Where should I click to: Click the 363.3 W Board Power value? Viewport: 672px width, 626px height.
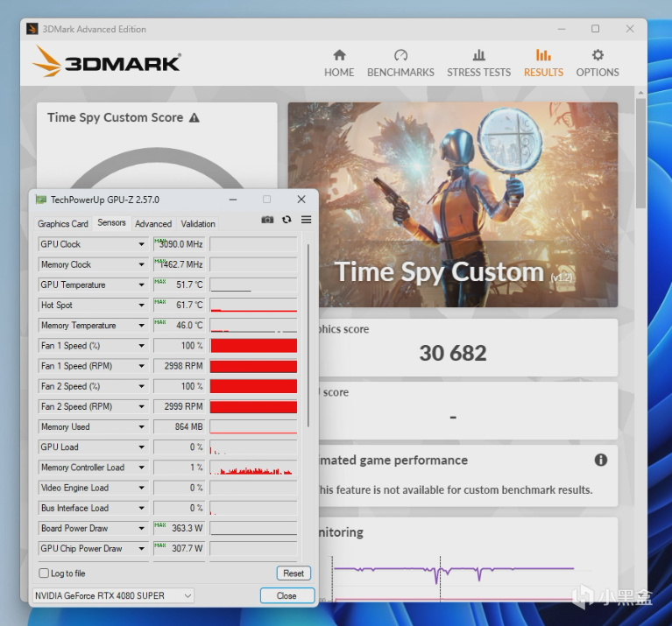179,528
